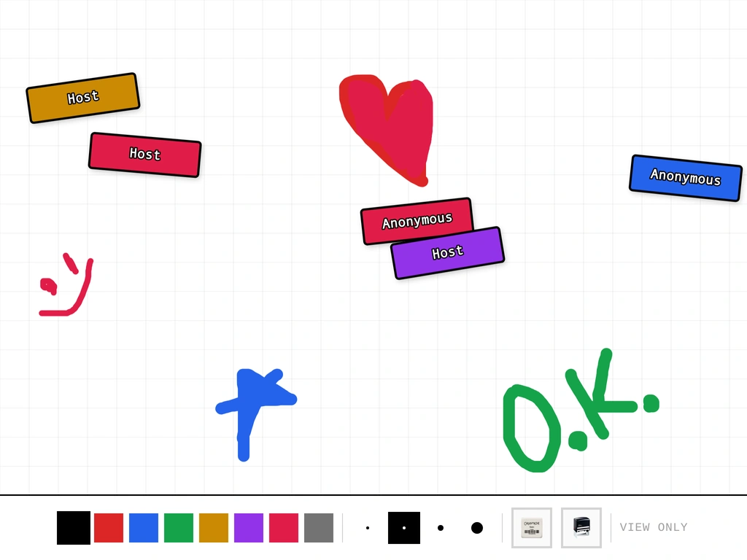The height and width of the screenshot is (560, 747).
Task: Click the VIEW ONLY label
Action: click(654, 527)
